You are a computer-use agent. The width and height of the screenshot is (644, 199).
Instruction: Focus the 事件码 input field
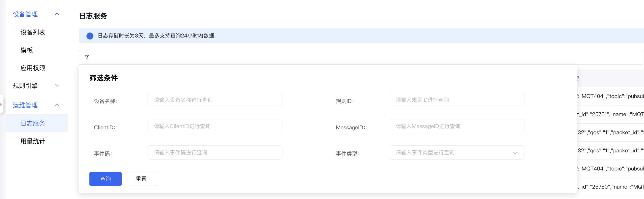pos(215,152)
